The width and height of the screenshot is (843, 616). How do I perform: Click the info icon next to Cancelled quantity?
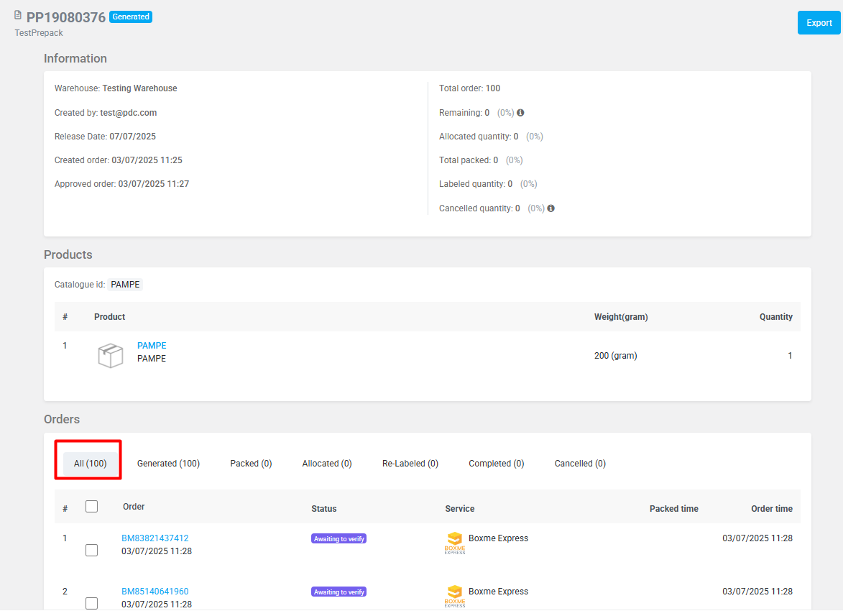click(x=551, y=208)
